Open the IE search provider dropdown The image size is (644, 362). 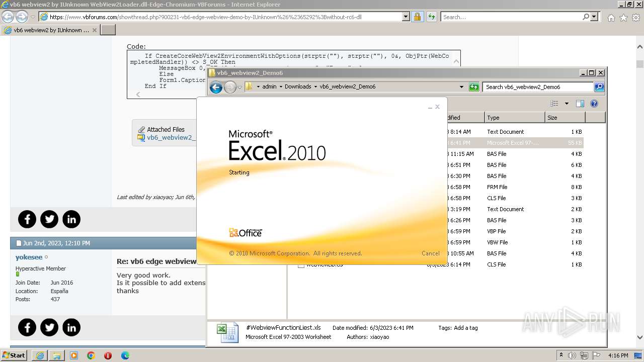(x=594, y=17)
